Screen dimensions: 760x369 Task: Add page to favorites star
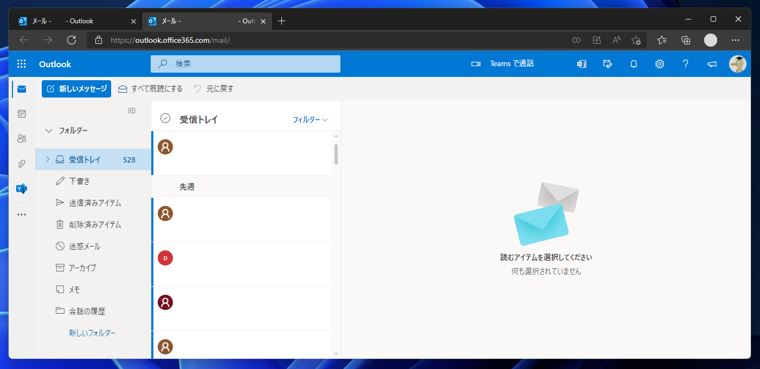tap(636, 40)
